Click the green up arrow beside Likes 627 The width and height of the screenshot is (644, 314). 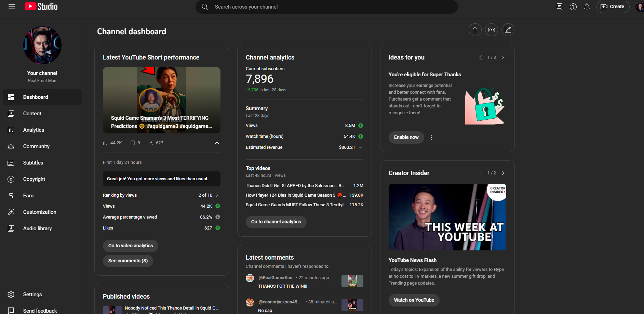coord(218,228)
